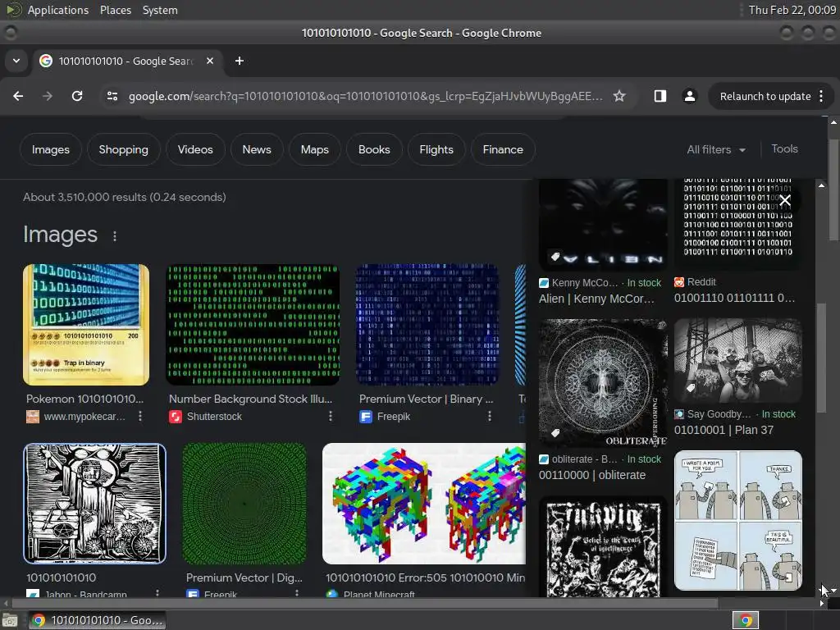Click the desktop icon left of the taskbar

pos(10,620)
